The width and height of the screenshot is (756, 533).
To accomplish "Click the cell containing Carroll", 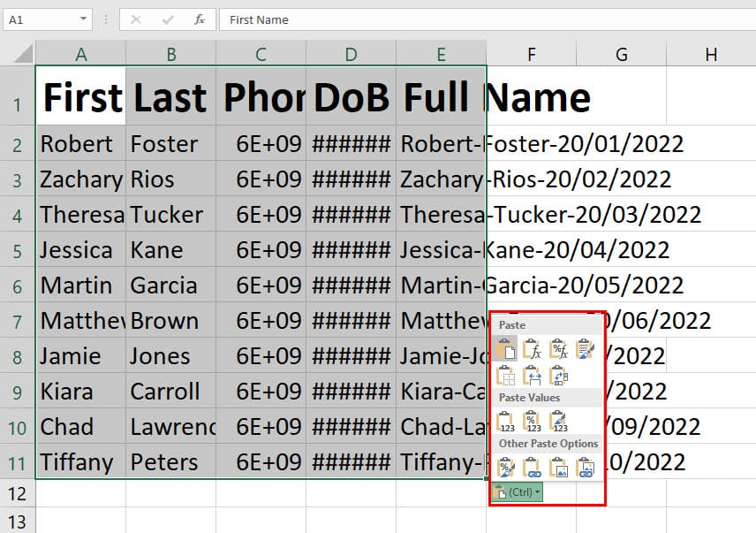I will click(170, 391).
